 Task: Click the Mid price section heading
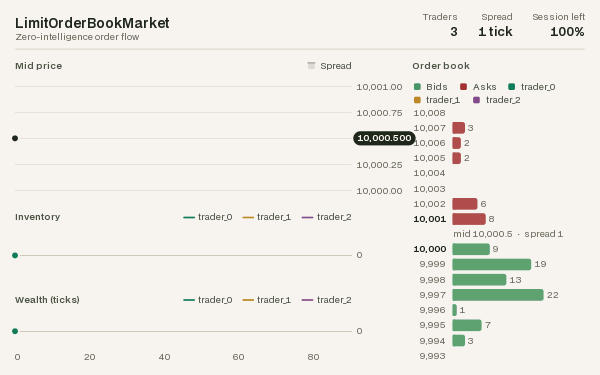[39, 66]
